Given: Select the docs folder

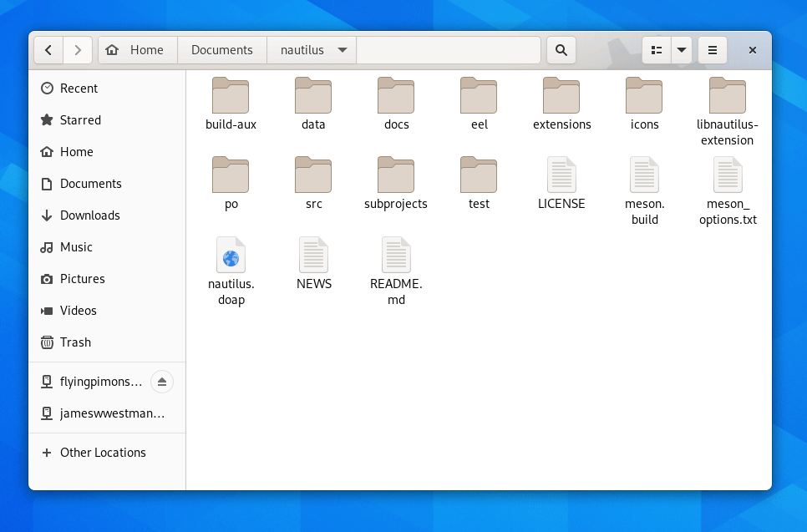Looking at the screenshot, I should pos(396,104).
